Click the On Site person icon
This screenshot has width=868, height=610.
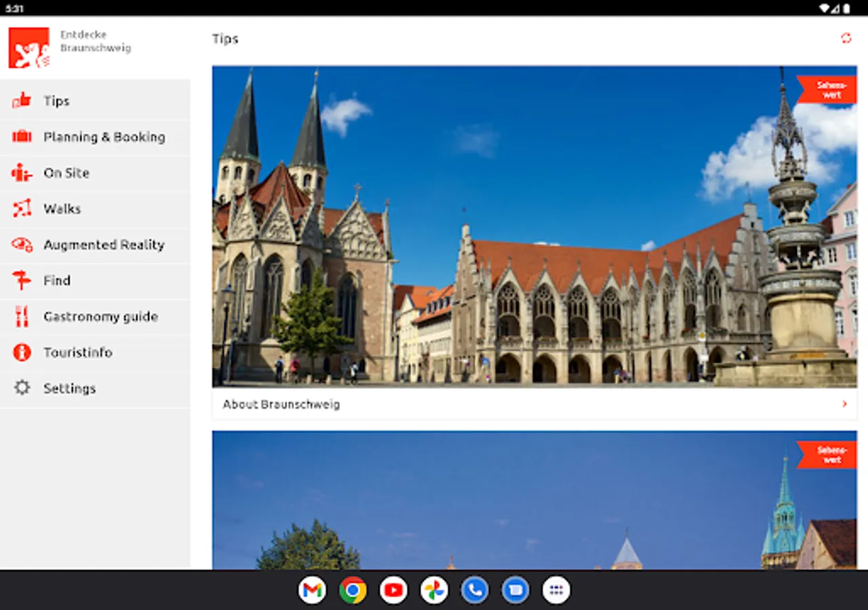pos(22,173)
